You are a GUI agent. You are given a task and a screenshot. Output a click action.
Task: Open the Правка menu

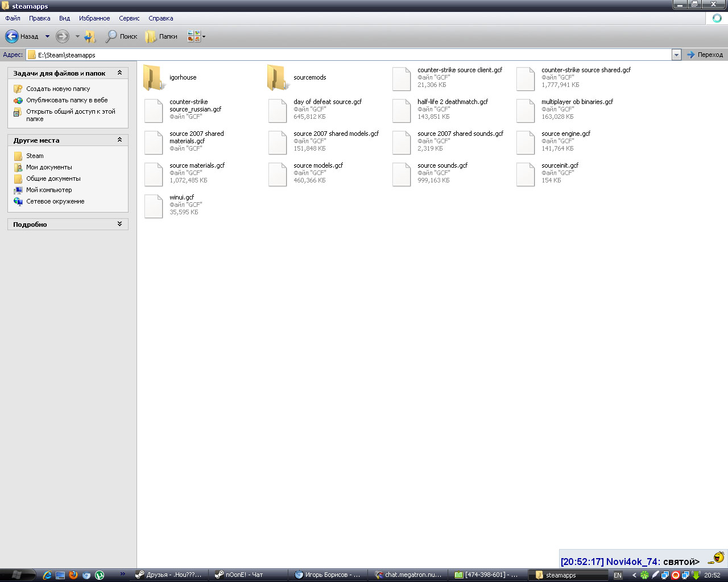(x=40, y=18)
